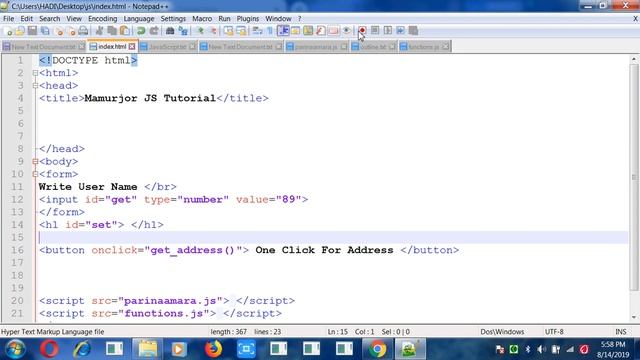Paste the clipboard using the Paste toolbar icon
The height and width of the screenshot is (360, 640).
coord(124,31)
